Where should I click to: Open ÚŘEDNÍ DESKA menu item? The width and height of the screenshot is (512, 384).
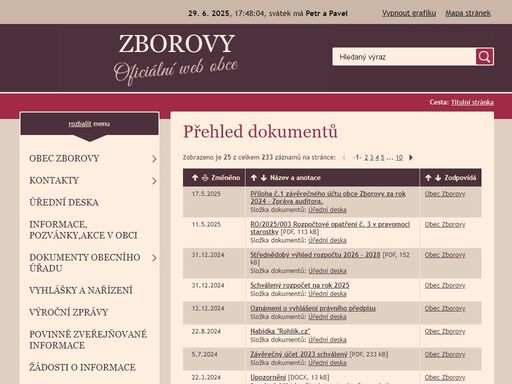[64, 202]
